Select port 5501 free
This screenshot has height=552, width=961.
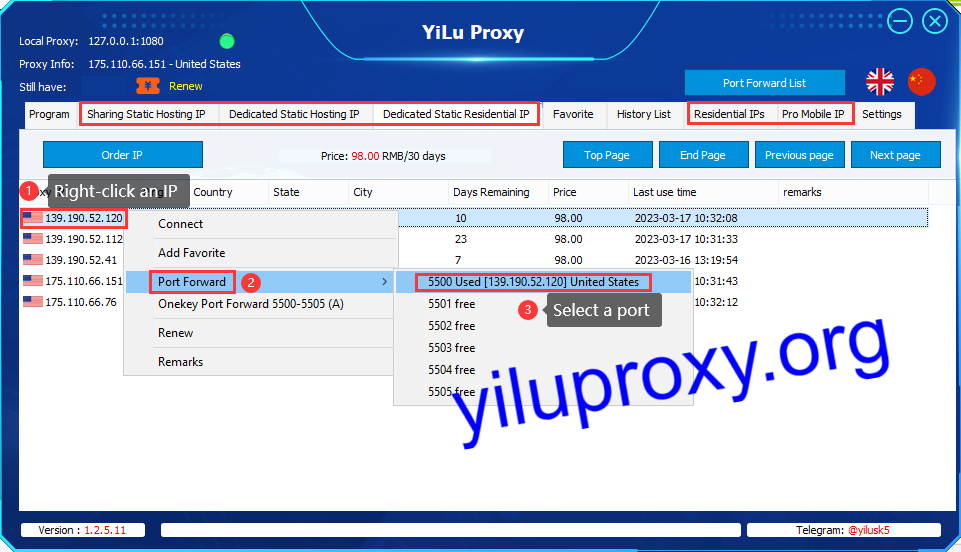[543, 304]
